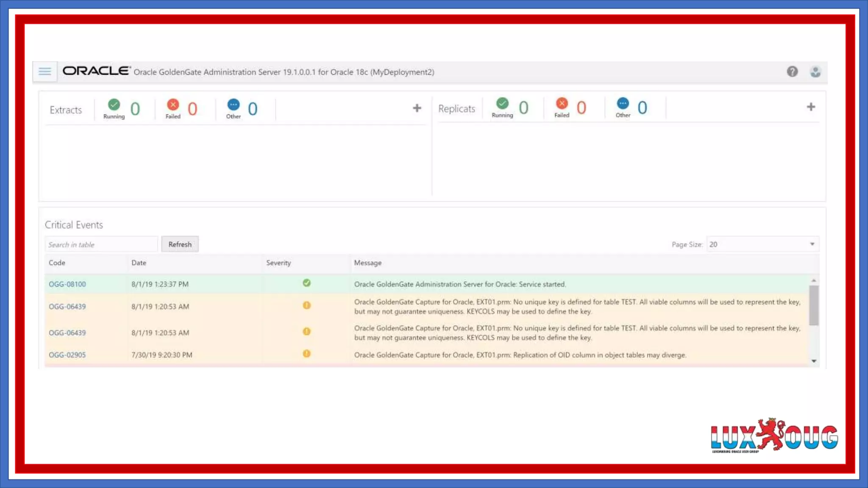Open the hamburger navigation menu
Image resolution: width=868 pixels, height=488 pixels.
point(45,72)
